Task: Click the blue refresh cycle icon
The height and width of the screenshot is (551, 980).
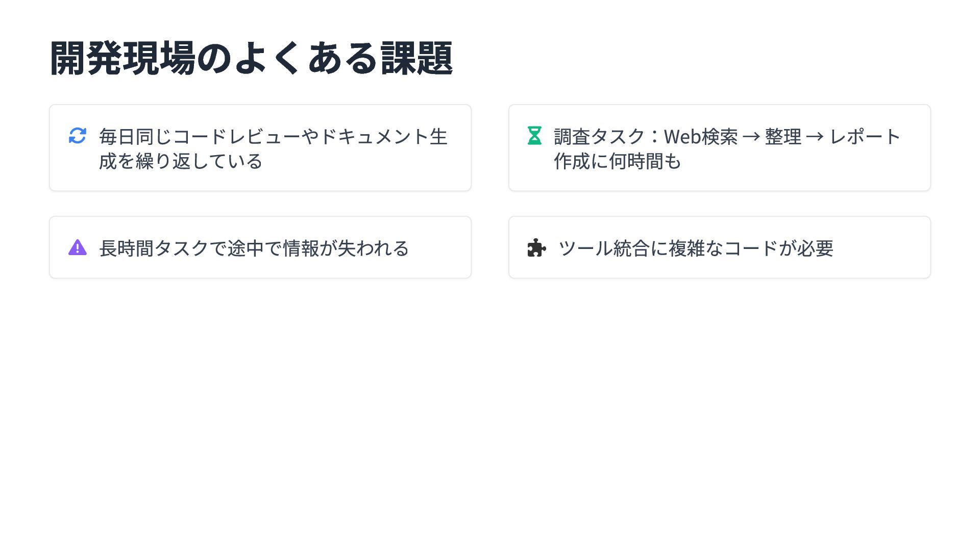Action: pyautogui.click(x=78, y=136)
